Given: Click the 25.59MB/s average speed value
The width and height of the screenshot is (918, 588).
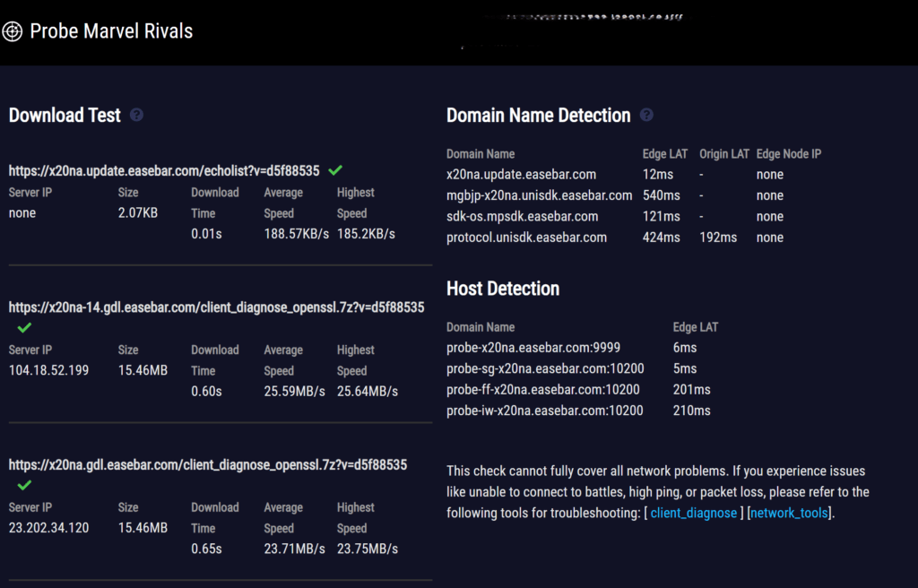Looking at the screenshot, I should click(x=294, y=392).
